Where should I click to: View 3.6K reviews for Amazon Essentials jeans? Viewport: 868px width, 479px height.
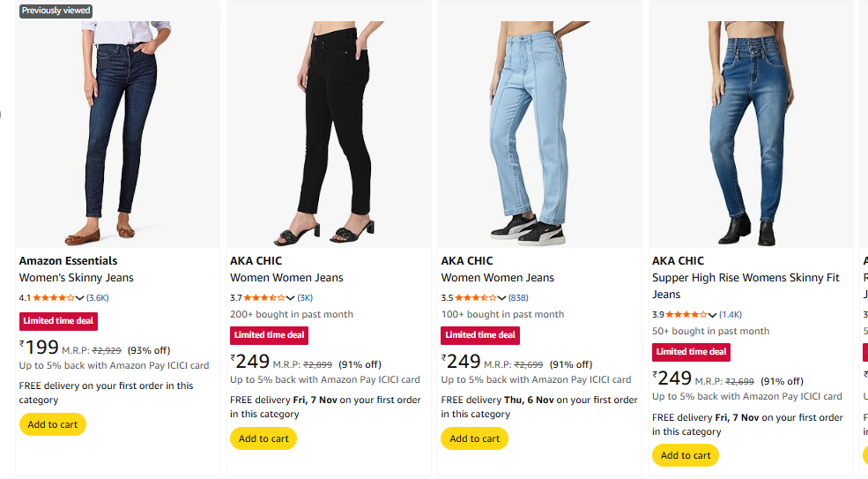click(97, 298)
